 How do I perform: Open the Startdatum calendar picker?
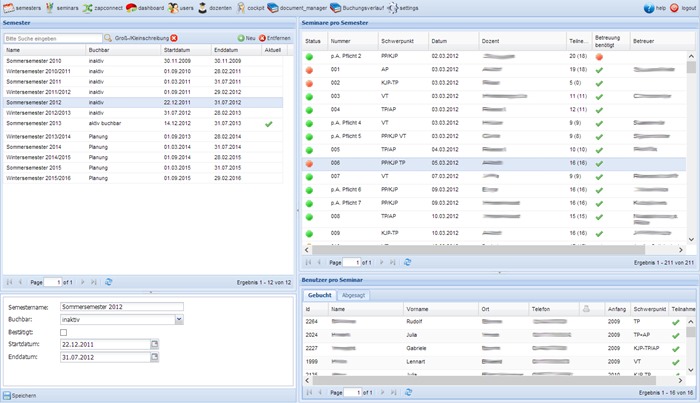click(154, 344)
